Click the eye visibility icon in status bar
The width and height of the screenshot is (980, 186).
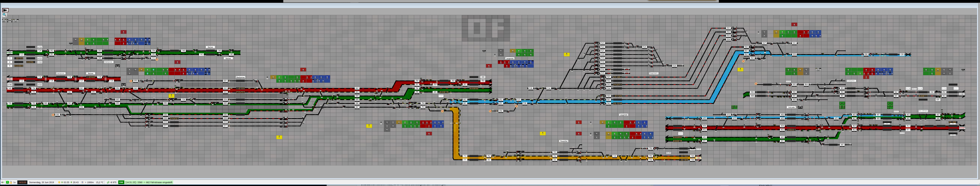point(82,182)
